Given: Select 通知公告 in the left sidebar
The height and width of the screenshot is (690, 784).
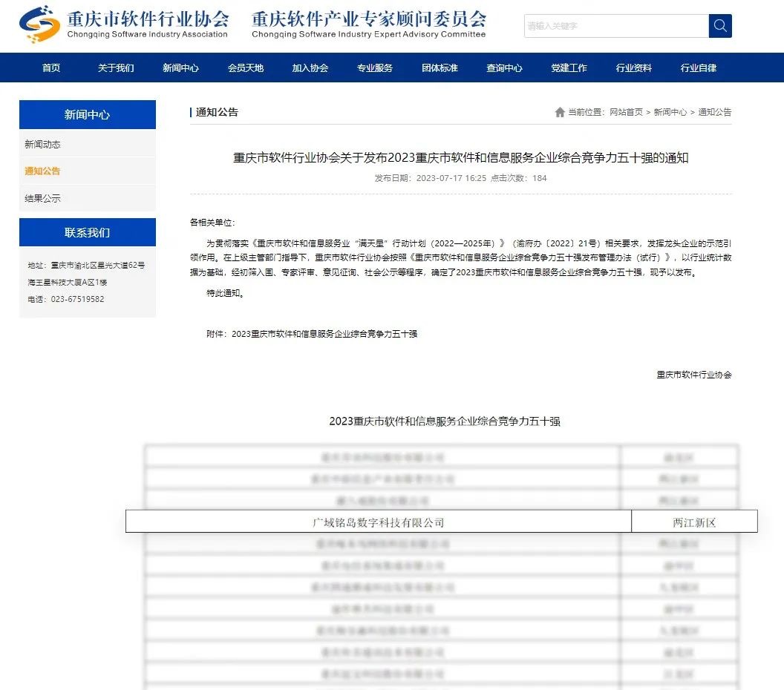Looking at the screenshot, I should pyautogui.click(x=43, y=171).
